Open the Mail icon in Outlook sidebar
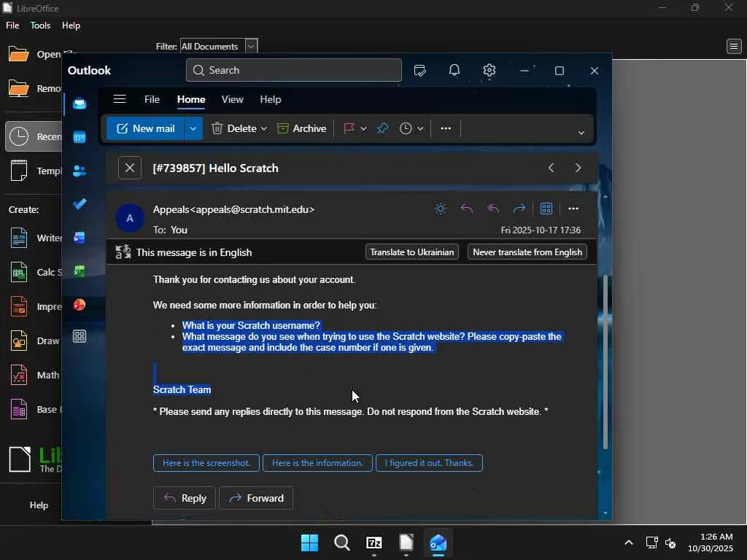The width and height of the screenshot is (747, 560). coord(80,104)
